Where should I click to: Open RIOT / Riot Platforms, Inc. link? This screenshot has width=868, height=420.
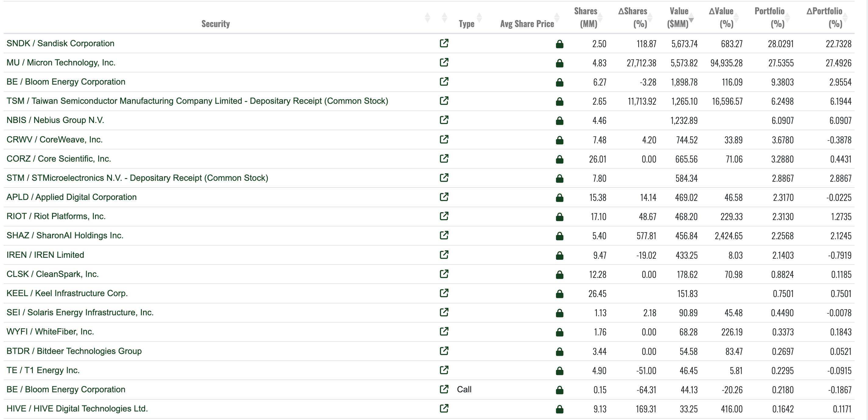pos(56,216)
